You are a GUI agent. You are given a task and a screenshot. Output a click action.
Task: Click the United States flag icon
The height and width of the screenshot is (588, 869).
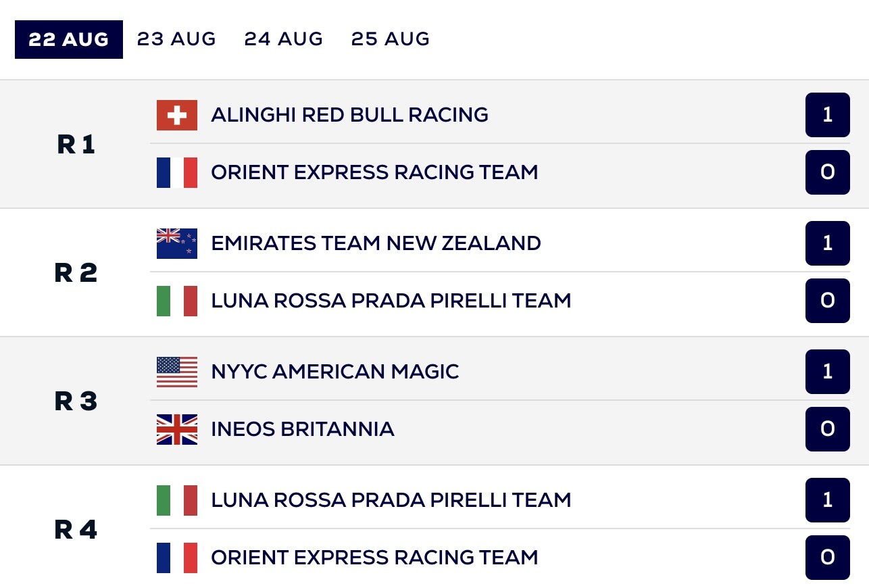pyautogui.click(x=177, y=372)
